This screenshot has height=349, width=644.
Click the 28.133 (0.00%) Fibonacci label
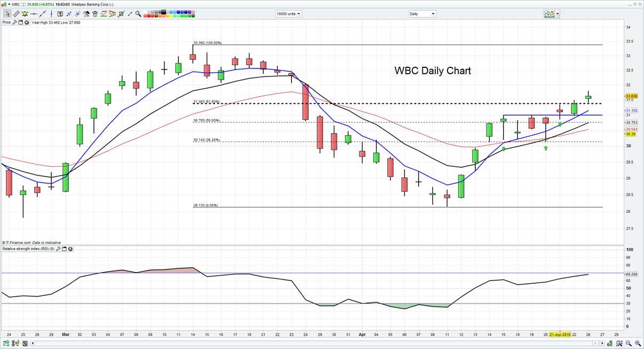tap(205, 205)
